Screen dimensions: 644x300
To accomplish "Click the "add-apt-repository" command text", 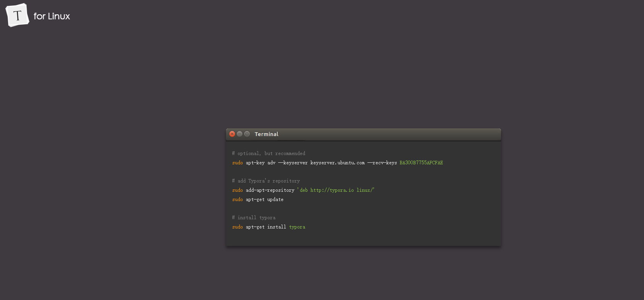I will pos(270,190).
